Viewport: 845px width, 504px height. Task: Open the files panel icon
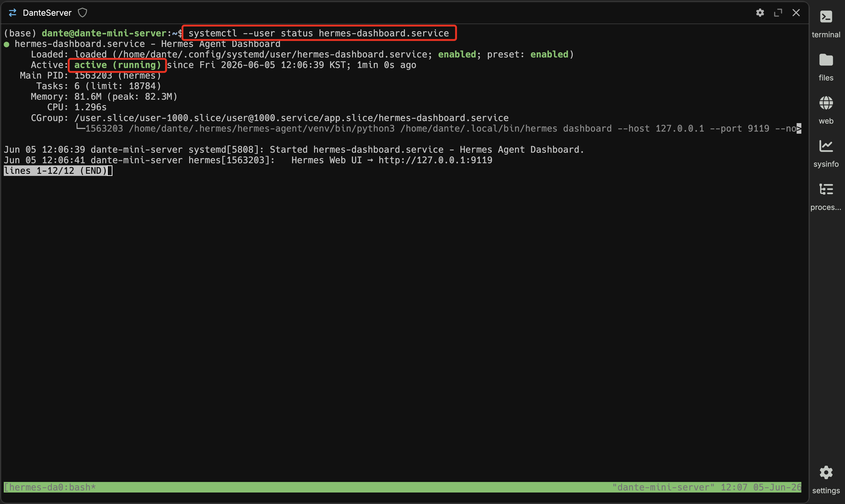tap(826, 60)
